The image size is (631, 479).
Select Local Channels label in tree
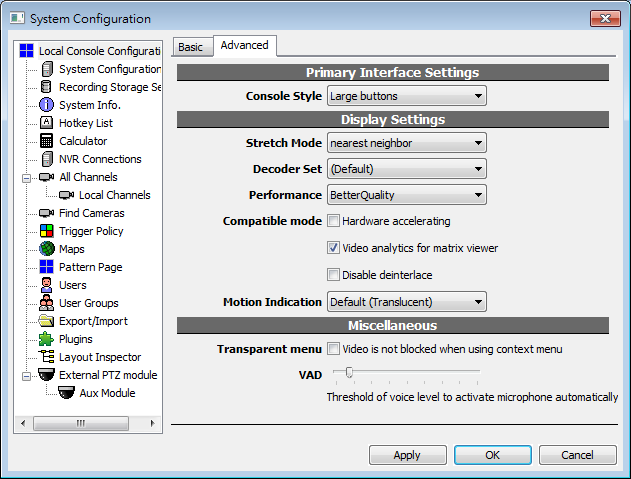(x=115, y=195)
